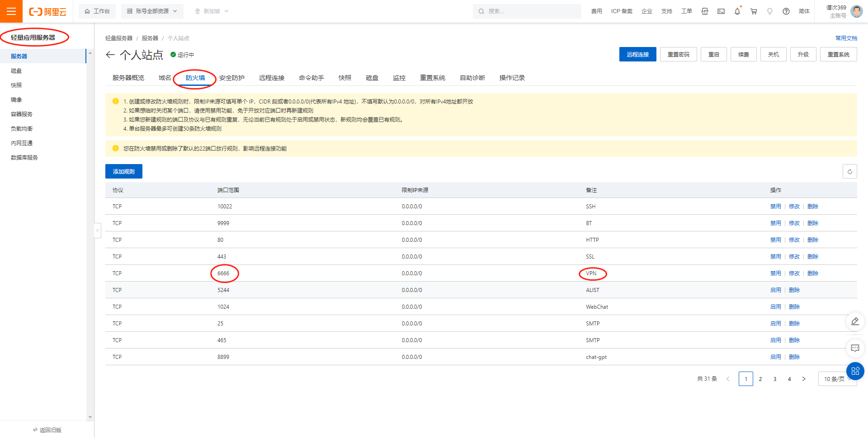Image resolution: width=868 pixels, height=438 pixels.
Task: Switch to the 操作记录 tab
Action: 512,78
